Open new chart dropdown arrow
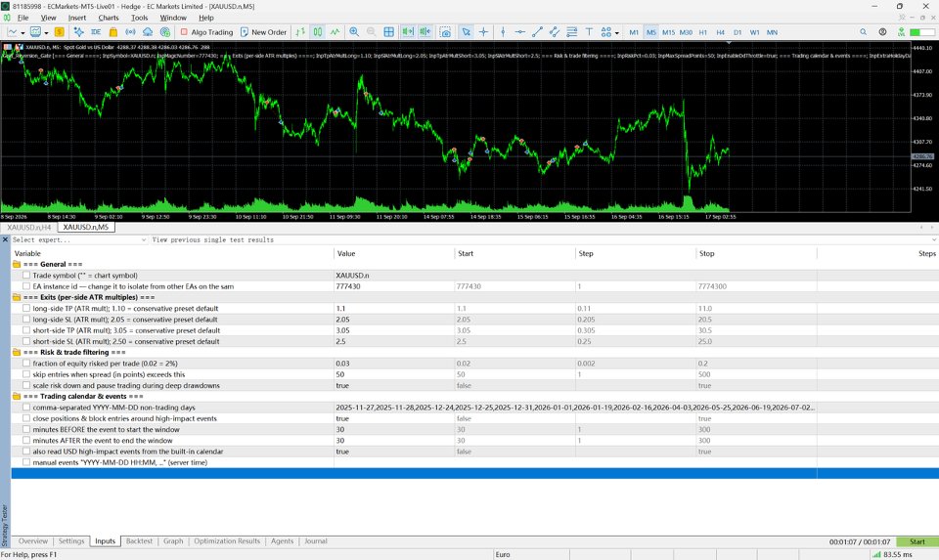Screen dimensions: 939x560 coord(22,33)
